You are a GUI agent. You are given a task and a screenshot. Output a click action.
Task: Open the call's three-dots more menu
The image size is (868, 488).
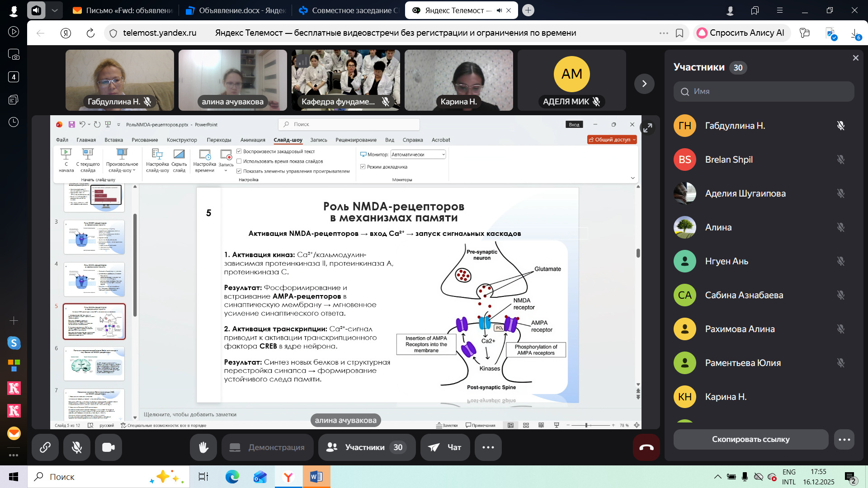[488, 447]
